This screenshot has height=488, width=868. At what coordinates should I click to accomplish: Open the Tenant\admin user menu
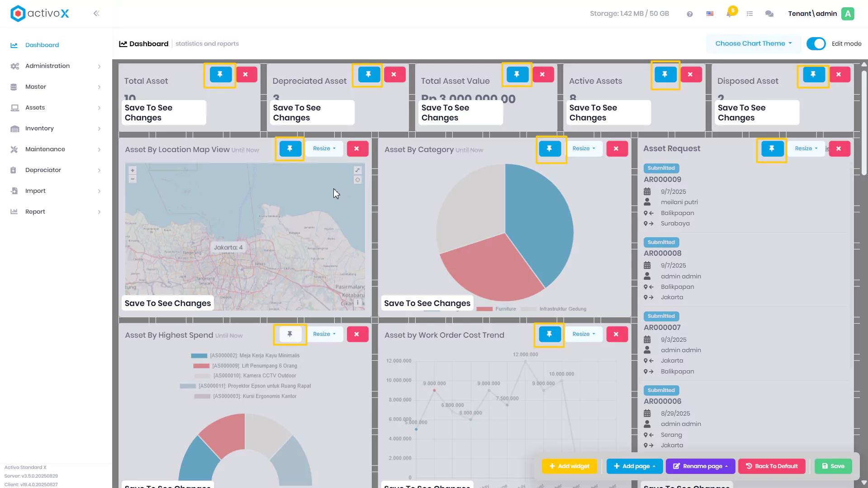(812, 14)
